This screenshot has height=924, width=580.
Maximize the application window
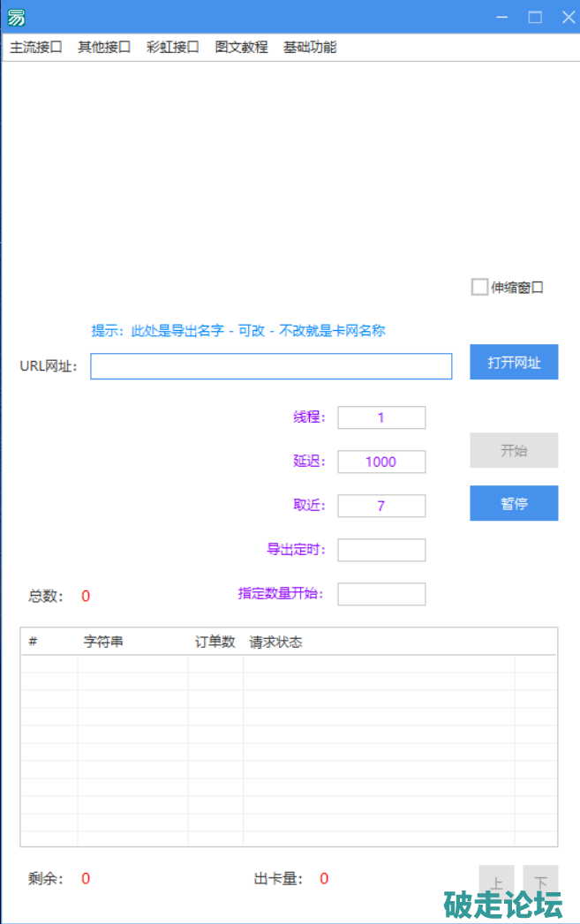point(535,17)
